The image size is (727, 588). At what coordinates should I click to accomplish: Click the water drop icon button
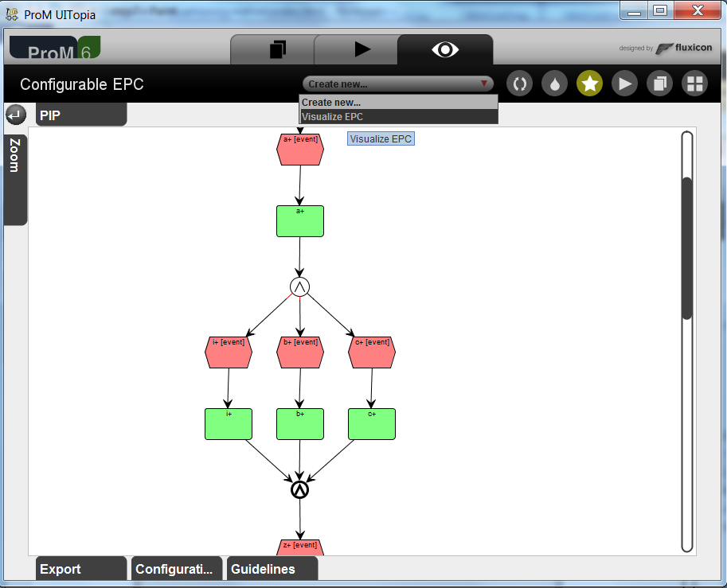[x=554, y=84]
